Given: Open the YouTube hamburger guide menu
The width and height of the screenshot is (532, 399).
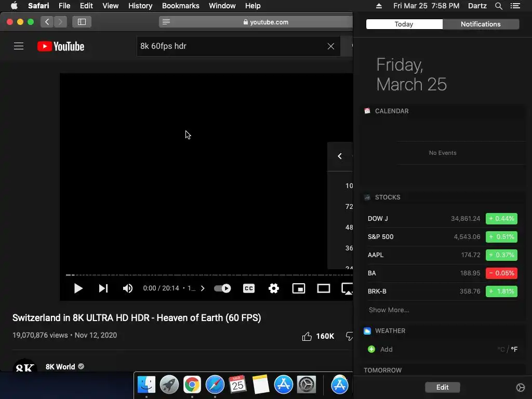Looking at the screenshot, I should (19, 46).
